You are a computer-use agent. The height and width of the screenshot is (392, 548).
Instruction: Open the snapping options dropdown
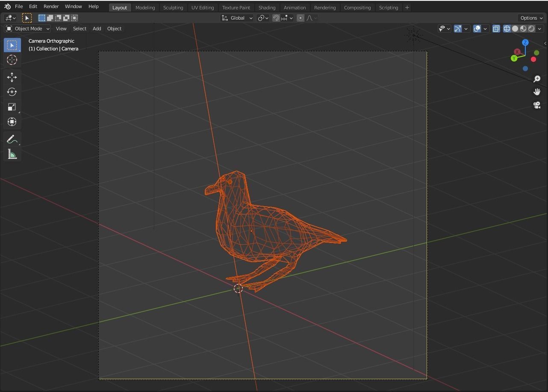point(286,18)
